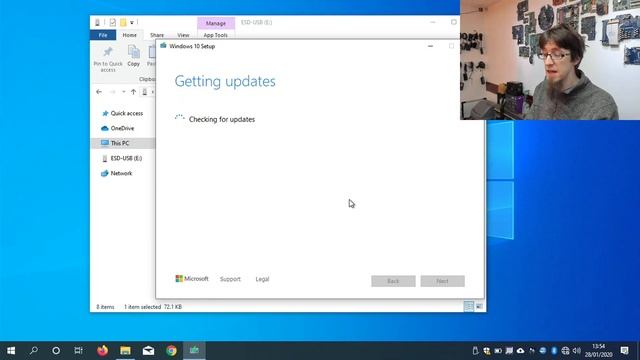
Task: Open Cortana from the taskbar
Action: click(x=56, y=351)
